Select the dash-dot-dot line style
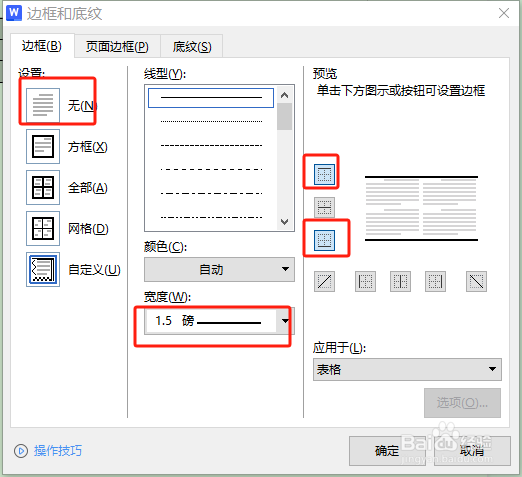Screen dimensions: 522x477 click(211, 218)
